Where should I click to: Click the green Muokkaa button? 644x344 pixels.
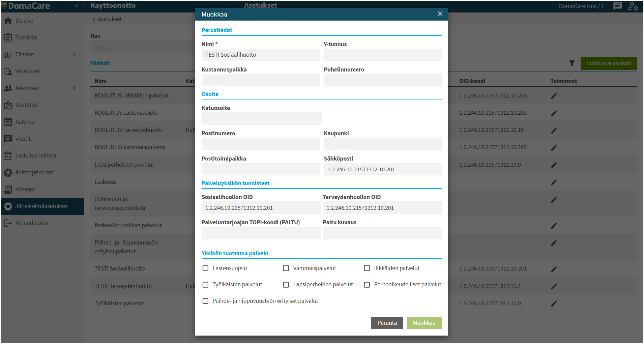point(424,323)
